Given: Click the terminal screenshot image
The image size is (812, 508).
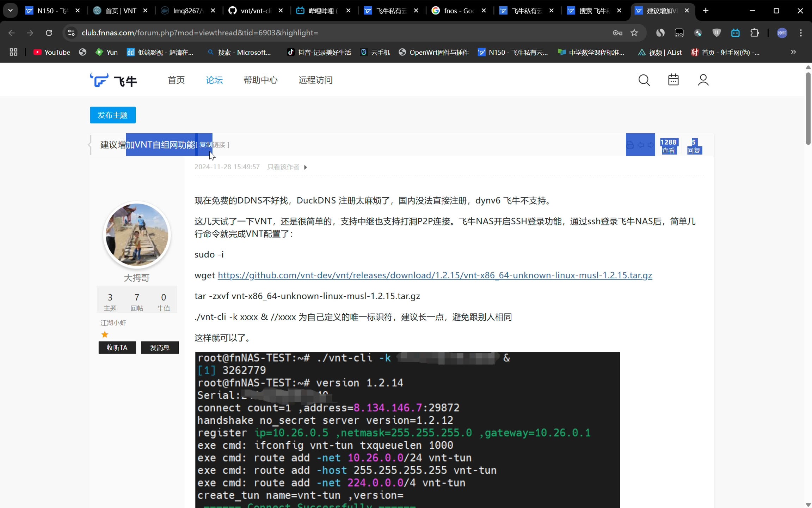Looking at the screenshot, I should point(407,430).
